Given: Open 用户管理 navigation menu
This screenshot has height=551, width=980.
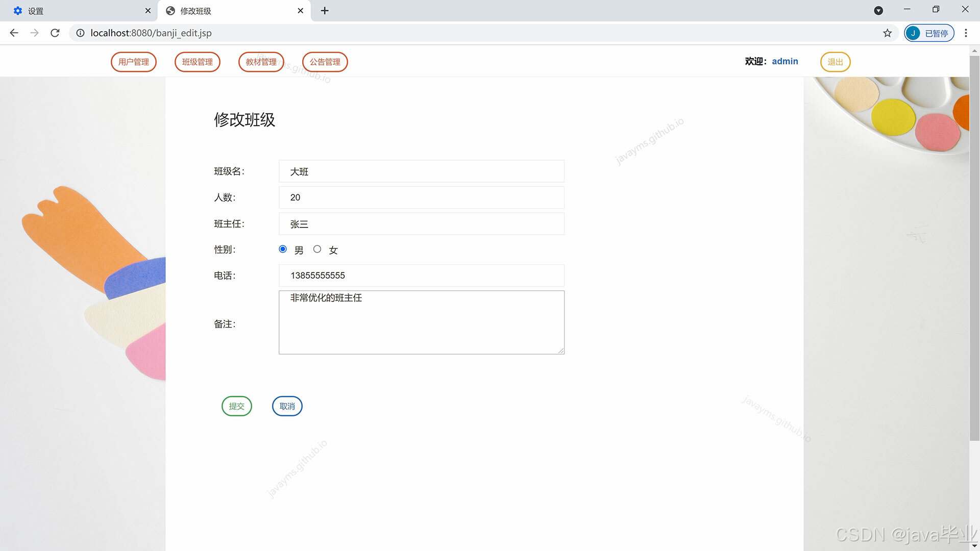Looking at the screenshot, I should [x=134, y=62].
